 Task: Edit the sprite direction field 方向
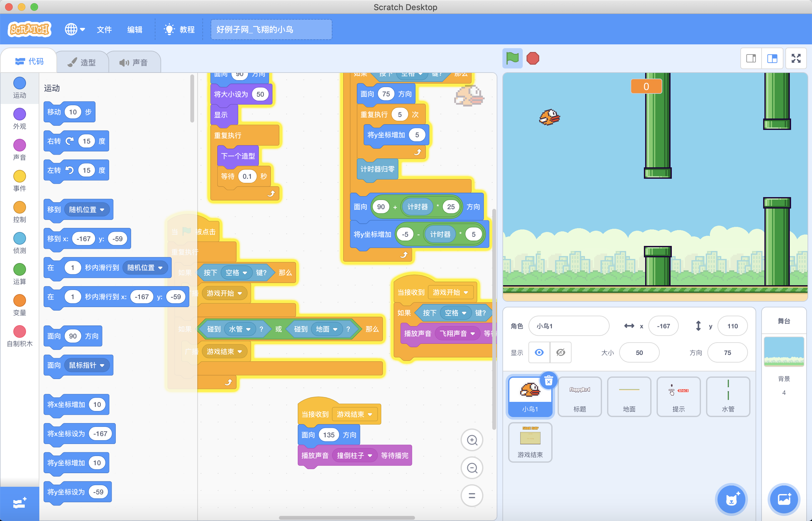727,352
